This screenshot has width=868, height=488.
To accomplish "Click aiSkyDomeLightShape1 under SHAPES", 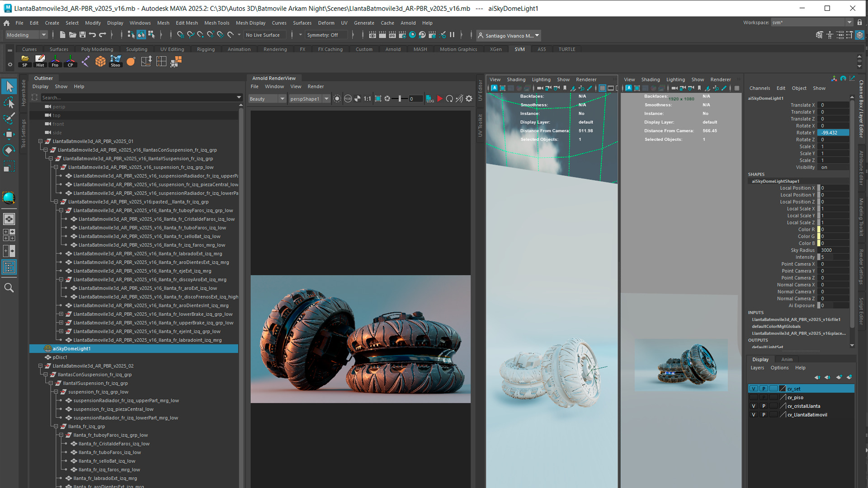I will coord(775,181).
